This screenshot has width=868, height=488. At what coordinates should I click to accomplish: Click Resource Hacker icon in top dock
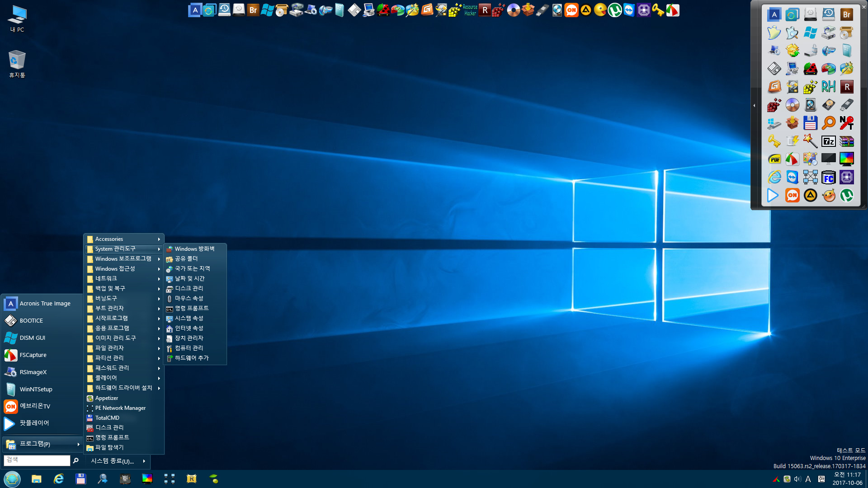470,10
